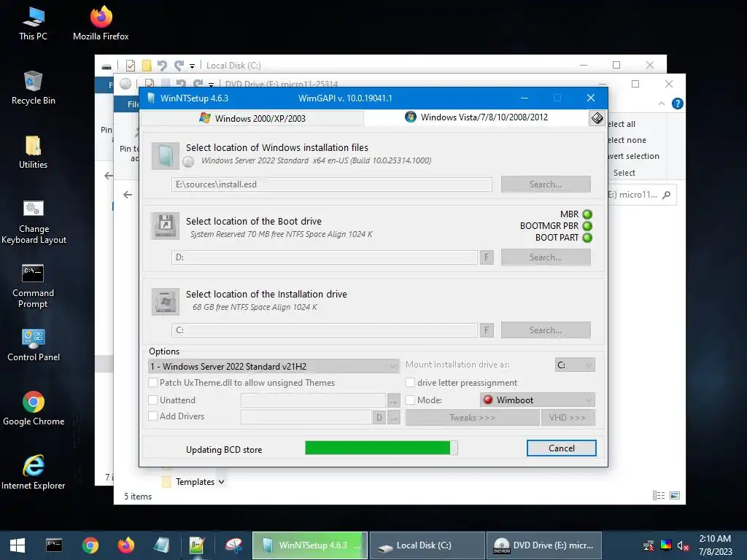Expand the Templates folder chevron in Explorer
747x560 pixels.
221,482
